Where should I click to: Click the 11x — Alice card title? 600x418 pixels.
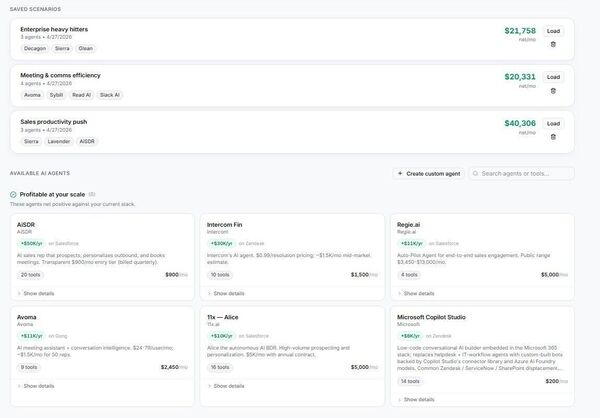tap(223, 317)
